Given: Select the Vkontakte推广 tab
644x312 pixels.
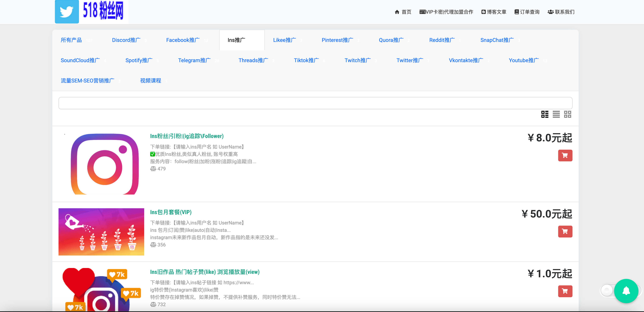Looking at the screenshot, I should point(469,60).
